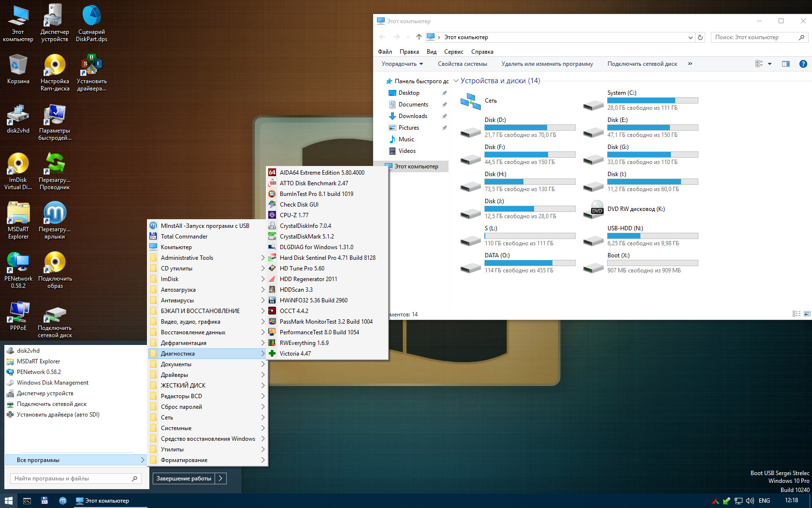Open the Правка menu in Explorer
This screenshot has width=812, height=508.
click(409, 52)
